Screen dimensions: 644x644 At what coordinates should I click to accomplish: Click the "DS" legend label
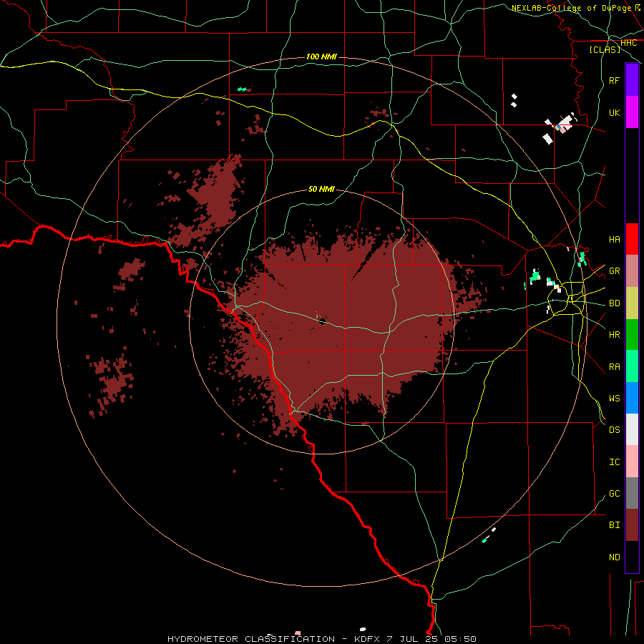tap(614, 430)
